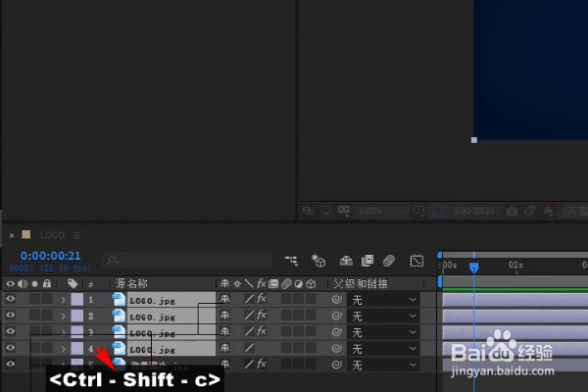The width and height of the screenshot is (588, 392).
Task: Click the show snapshot eye icon
Action: pos(529,211)
